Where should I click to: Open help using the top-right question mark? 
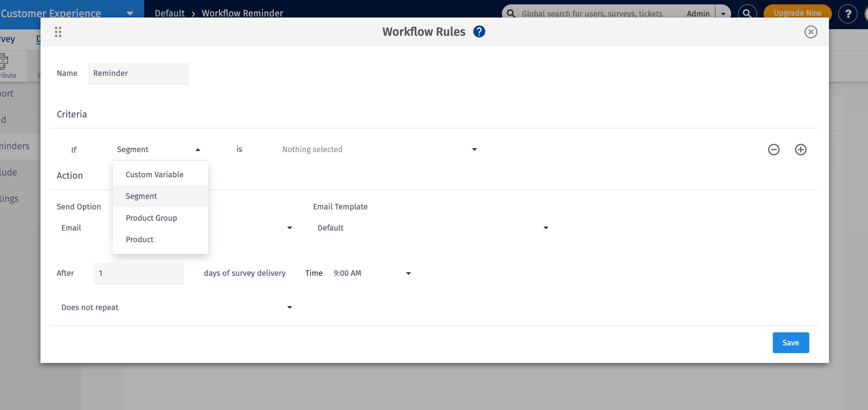[x=848, y=14]
